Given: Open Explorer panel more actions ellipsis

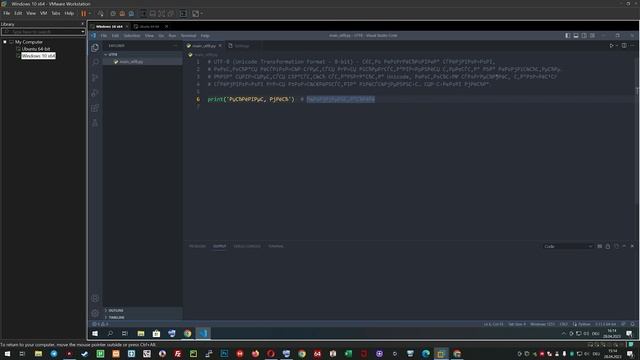Looking at the screenshot, I should pos(176,46).
